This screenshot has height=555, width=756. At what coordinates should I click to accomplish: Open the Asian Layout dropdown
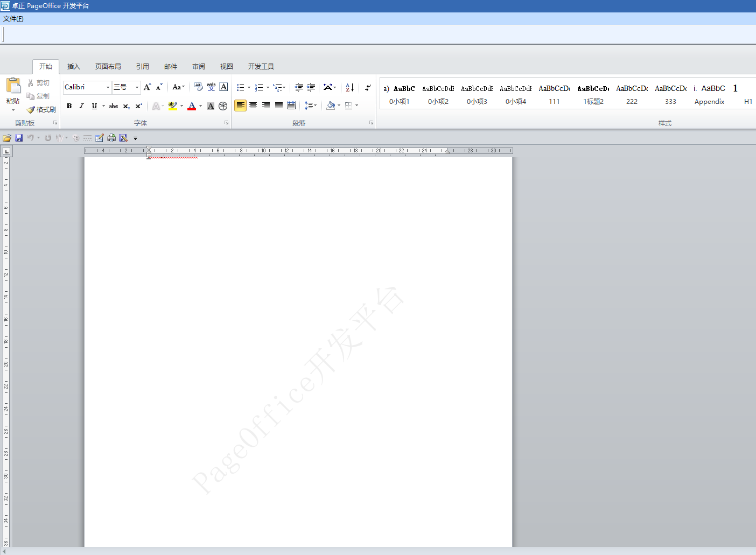point(330,87)
